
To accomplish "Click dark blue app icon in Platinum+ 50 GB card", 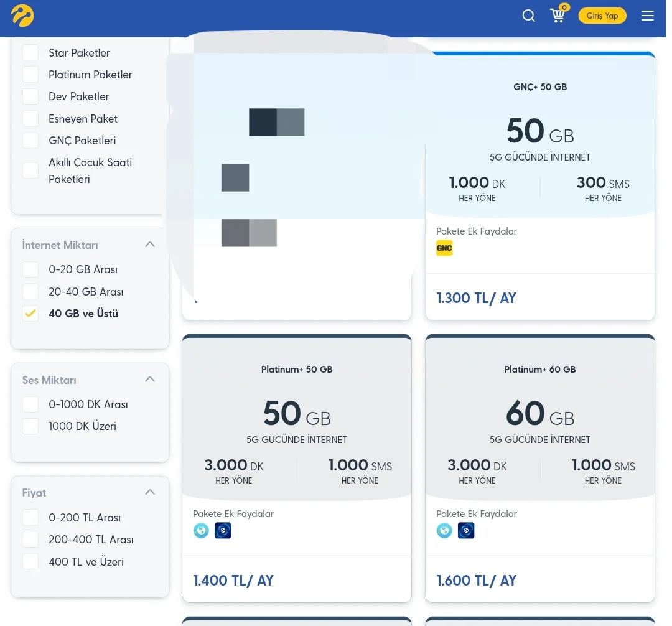I will 222,530.
